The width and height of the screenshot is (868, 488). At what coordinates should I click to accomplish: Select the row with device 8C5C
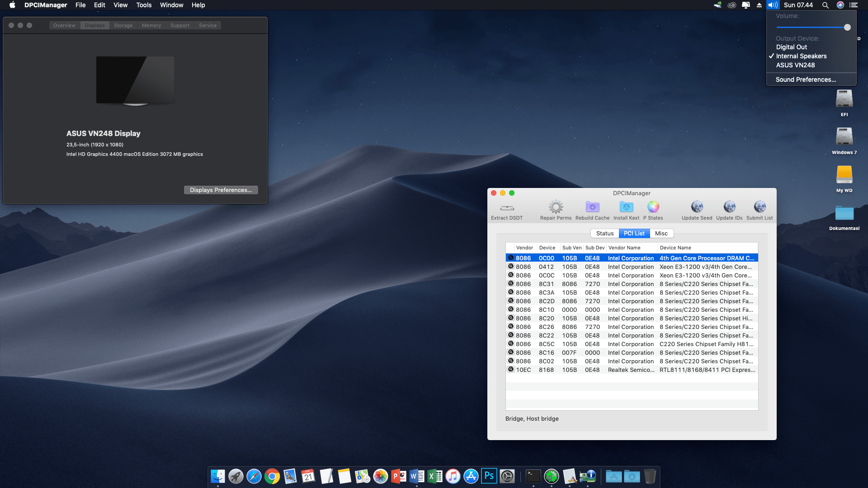[x=632, y=344]
